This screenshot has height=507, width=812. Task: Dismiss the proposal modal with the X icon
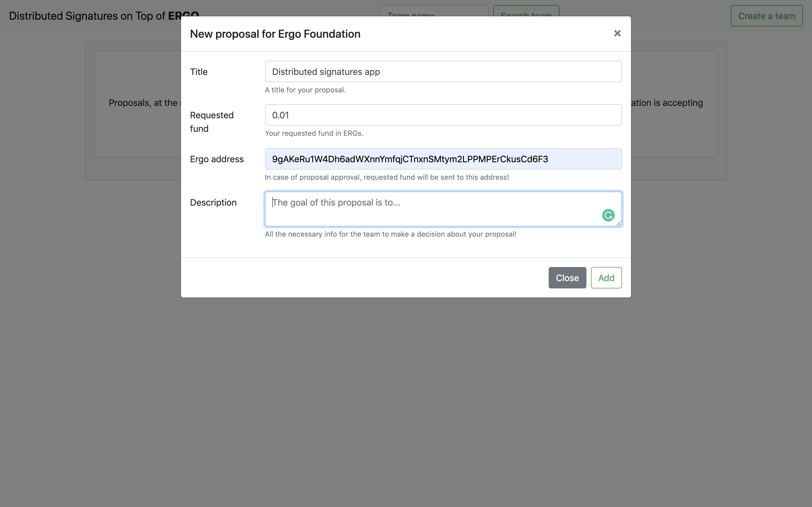pyautogui.click(x=617, y=34)
